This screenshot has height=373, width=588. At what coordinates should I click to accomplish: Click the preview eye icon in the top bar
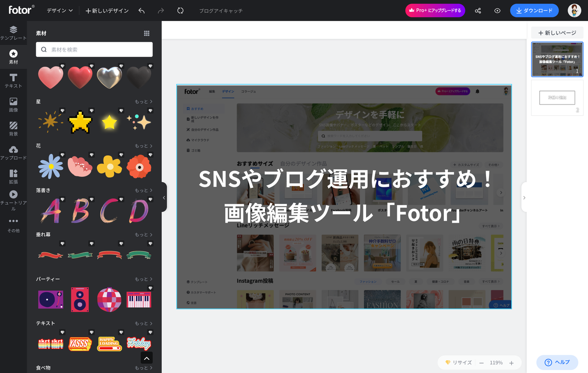(498, 10)
